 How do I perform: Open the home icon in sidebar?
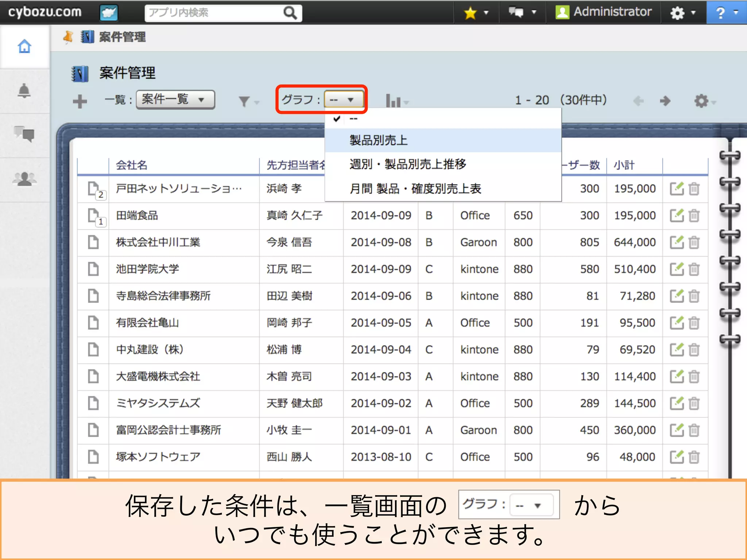pyautogui.click(x=24, y=46)
